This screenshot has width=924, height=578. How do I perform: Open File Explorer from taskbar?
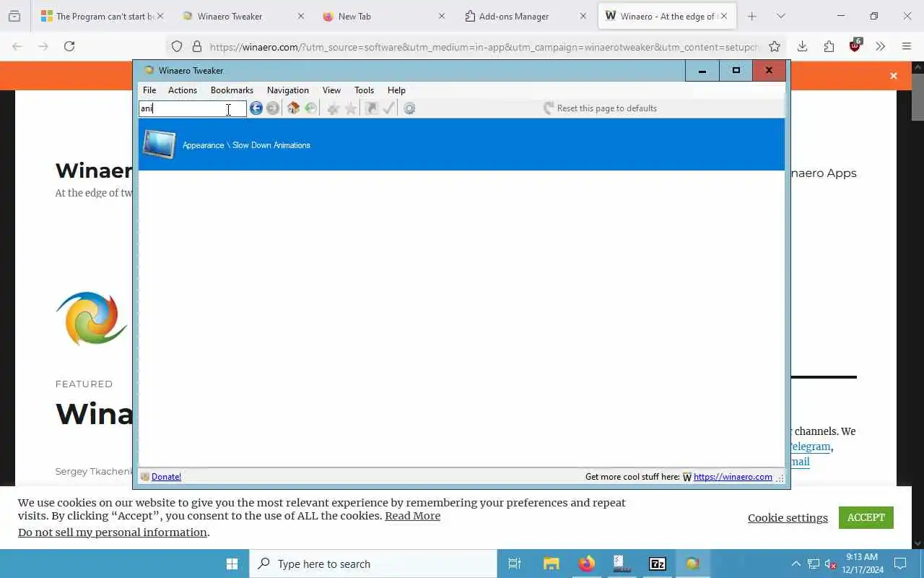click(x=552, y=564)
